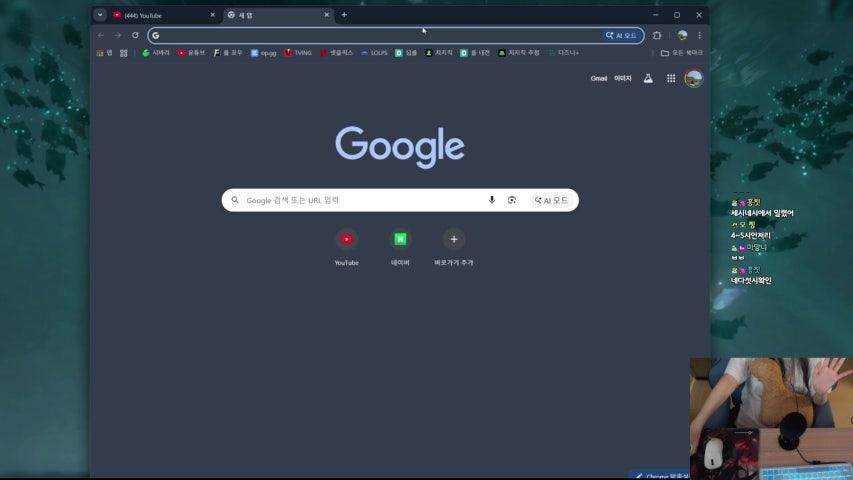Open the Google apps grid
The width and height of the screenshot is (853, 480).
[671, 78]
